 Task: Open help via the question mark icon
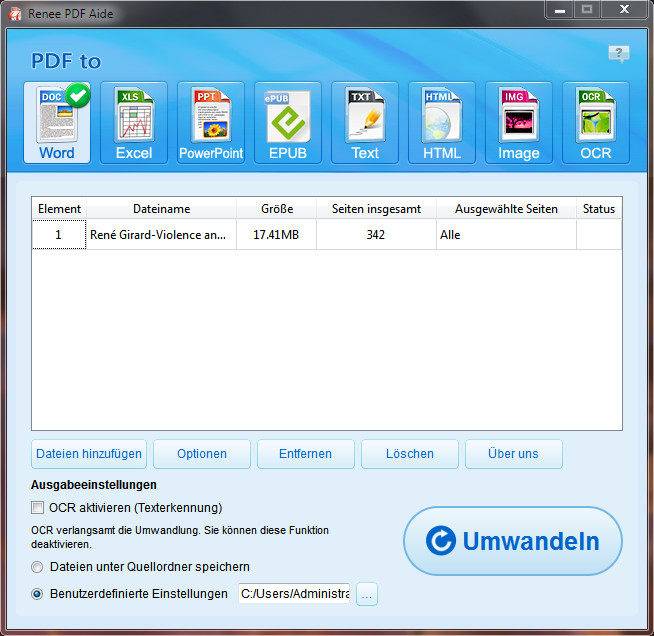click(x=619, y=54)
